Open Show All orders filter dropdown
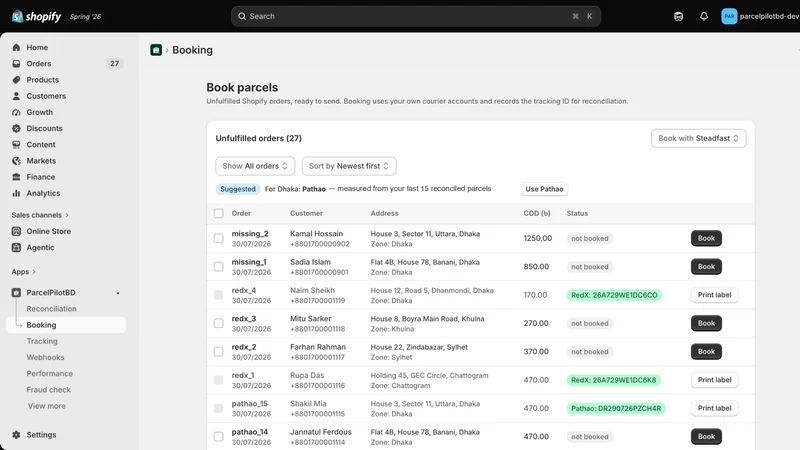 point(255,166)
